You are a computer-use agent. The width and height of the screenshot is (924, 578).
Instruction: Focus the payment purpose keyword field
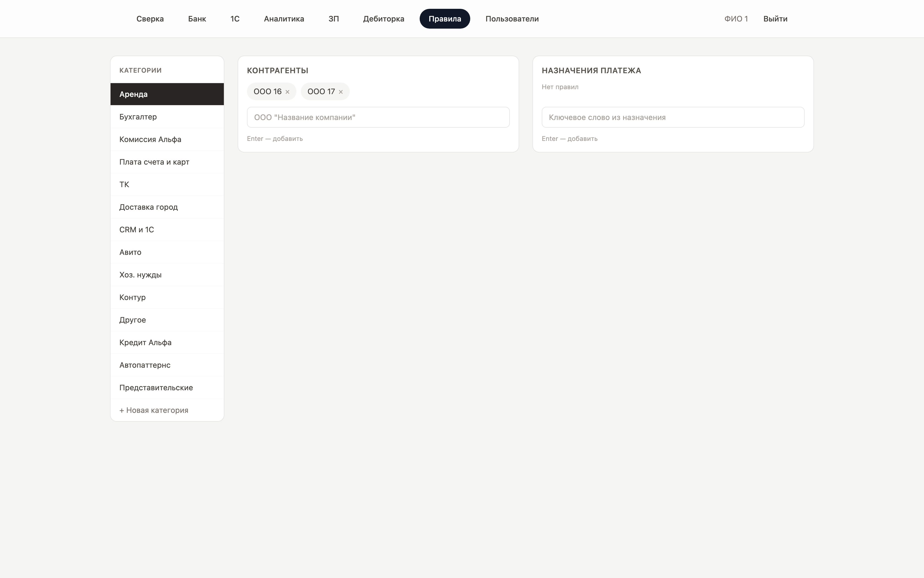pos(673,117)
